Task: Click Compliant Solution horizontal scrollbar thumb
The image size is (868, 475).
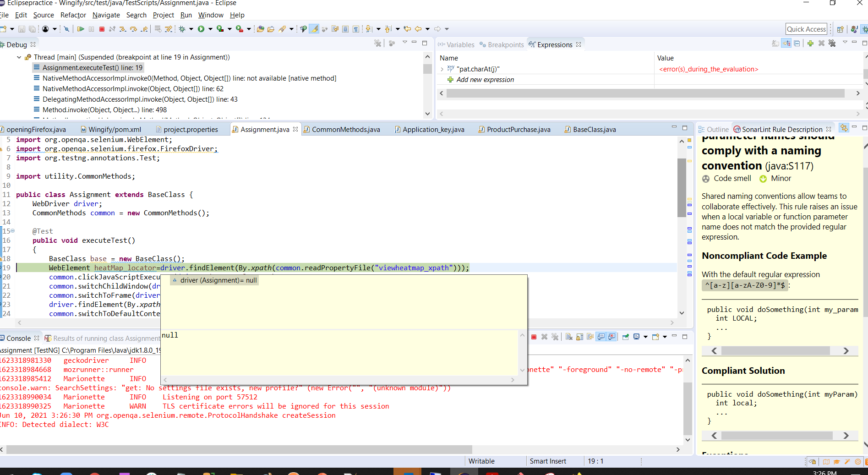Action: (777, 436)
